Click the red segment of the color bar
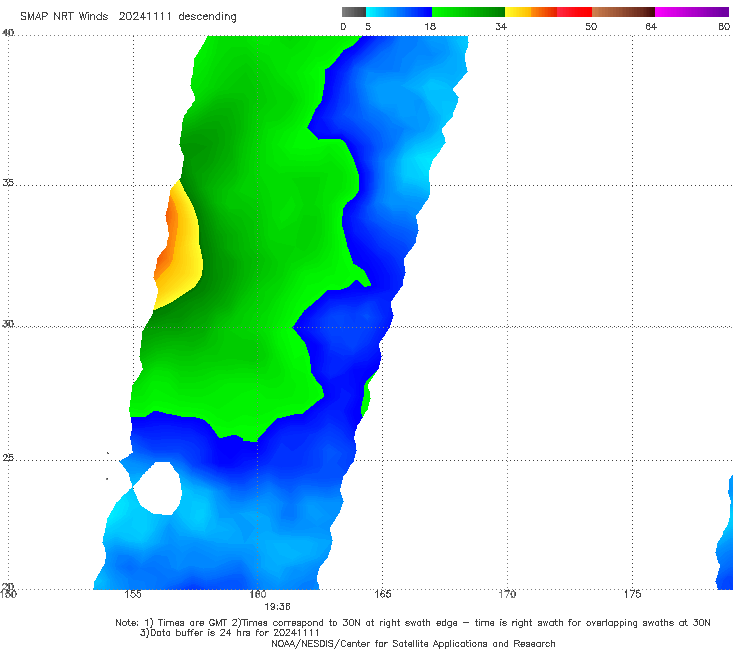 point(574,12)
